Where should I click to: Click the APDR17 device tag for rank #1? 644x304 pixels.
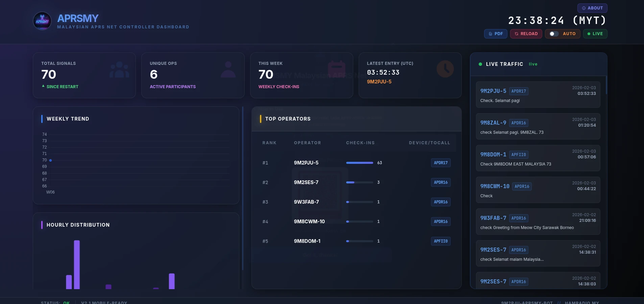(440, 163)
